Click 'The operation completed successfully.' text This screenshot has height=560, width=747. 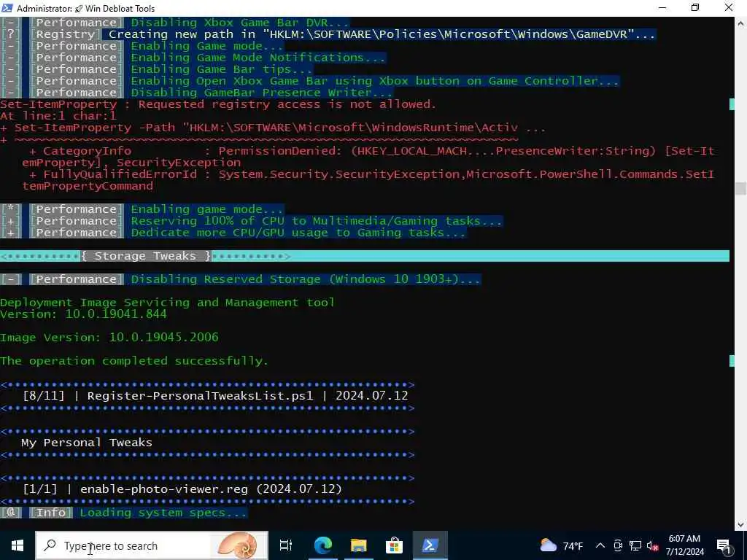[x=134, y=360]
